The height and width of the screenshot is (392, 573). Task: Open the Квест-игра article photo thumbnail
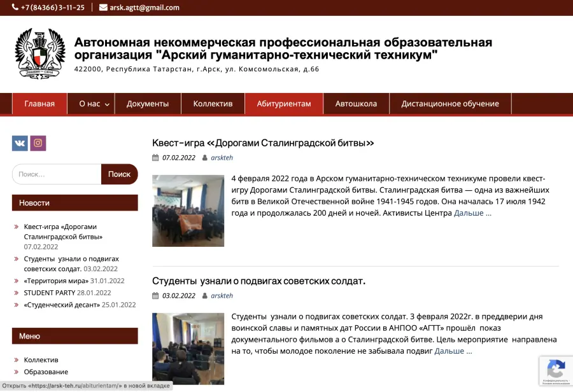point(188,211)
